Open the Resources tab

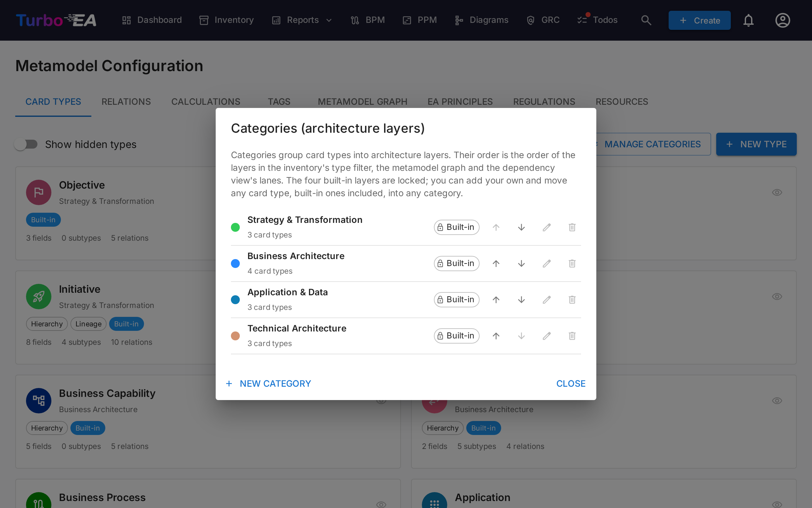click(x=621, y=102)
